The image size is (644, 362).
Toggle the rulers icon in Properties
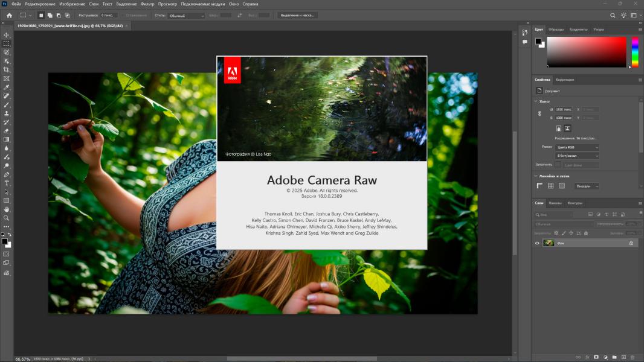tap(540, 186)
